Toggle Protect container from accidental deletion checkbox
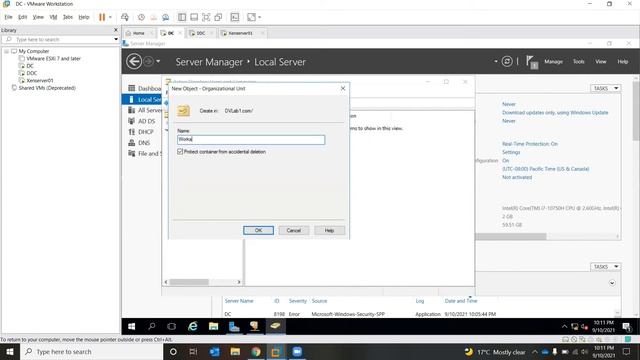640x360 pixels. pyautogui.click(x=180, y=151)
